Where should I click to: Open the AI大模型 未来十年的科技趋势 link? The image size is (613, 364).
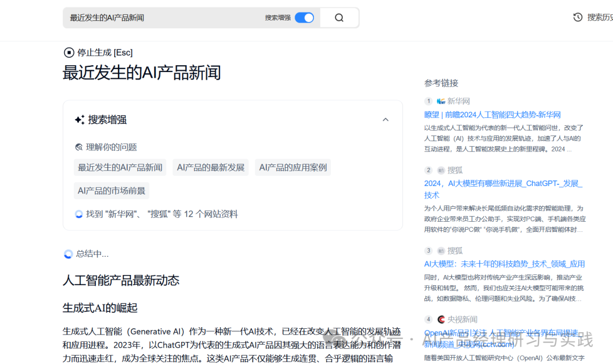504,264
